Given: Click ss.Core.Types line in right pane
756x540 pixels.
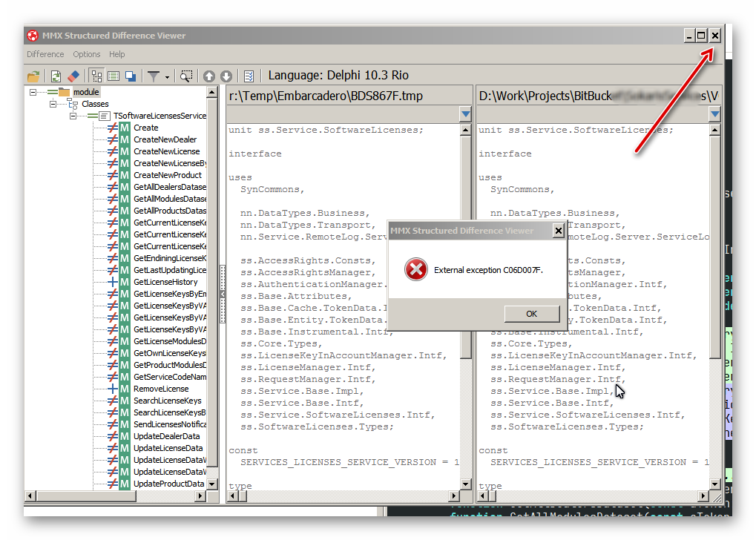Looking at the screenshot, I should pyautogui.click(x=531, y=343).
